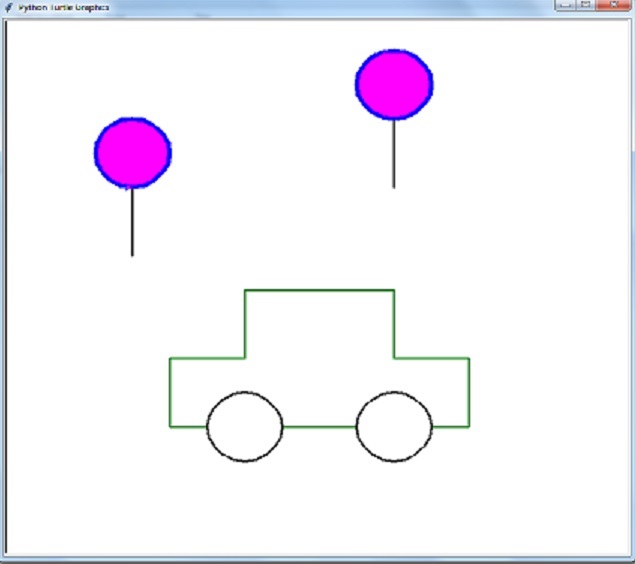
Task: Close the Python Turtle Graphics window
Action: pos(614,5)
